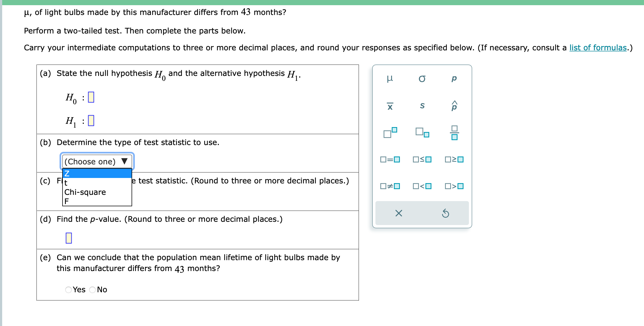Insert the not-equal (≠) comparison template
Viewport: 644px width, 326px height.
point(390,186)
